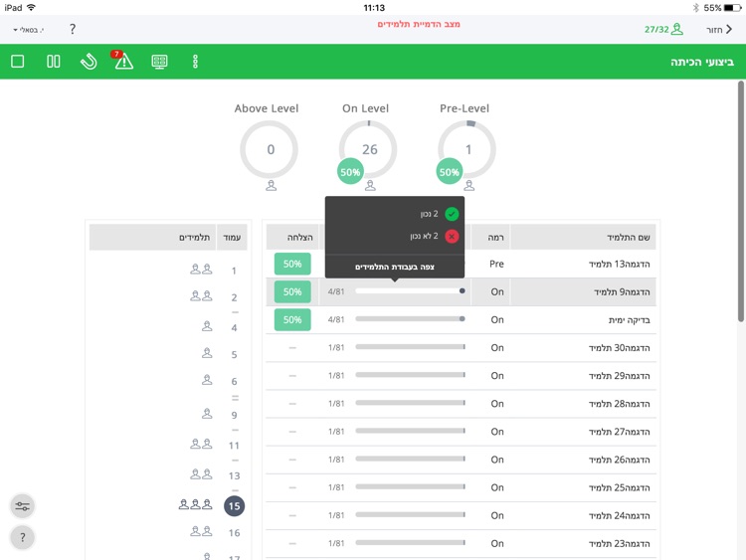Screen dimensions: 746x560
Task: Click progress bar of הדגמה9 תלמיד
Action: [410, 291]
